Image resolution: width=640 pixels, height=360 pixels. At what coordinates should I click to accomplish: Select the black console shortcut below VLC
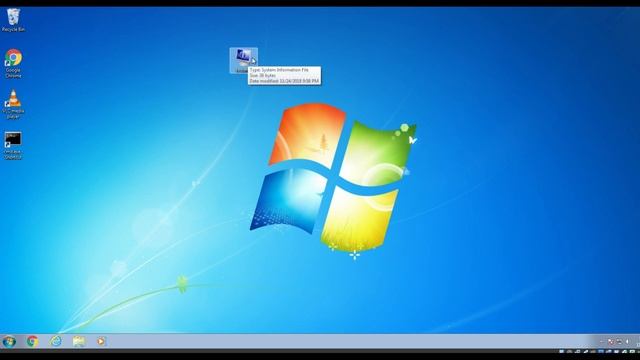click(13, 145)
